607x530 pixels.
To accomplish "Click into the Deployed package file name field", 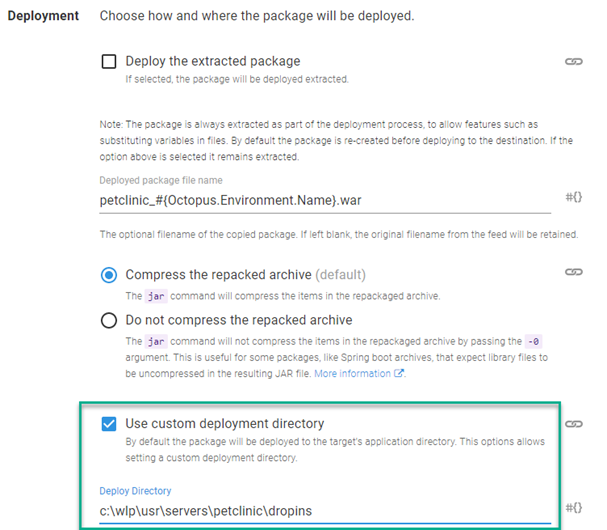I will pyautogui.click(x=325, y=199).
